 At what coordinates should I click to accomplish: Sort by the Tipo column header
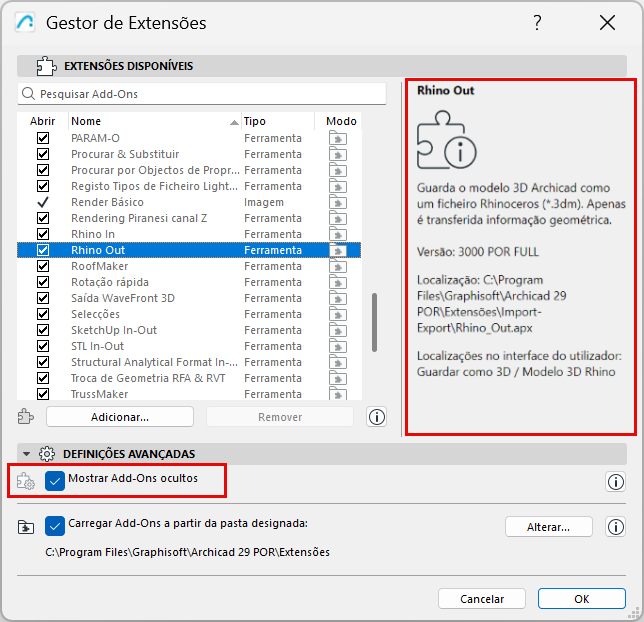[278, 121]
